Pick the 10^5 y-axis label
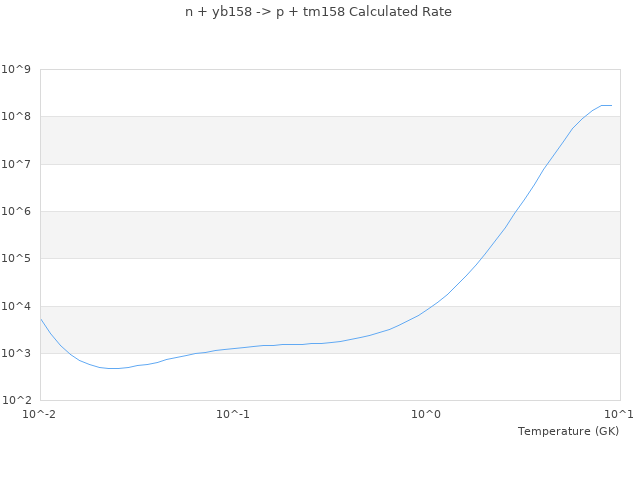The height and width of the screenshot is (480, 640). point(16,259)
